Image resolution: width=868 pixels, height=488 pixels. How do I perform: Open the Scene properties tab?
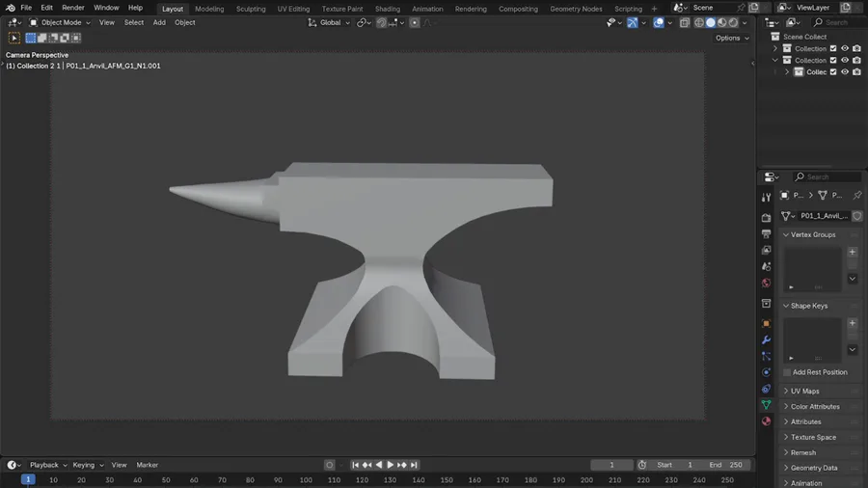tap(766, 267)
